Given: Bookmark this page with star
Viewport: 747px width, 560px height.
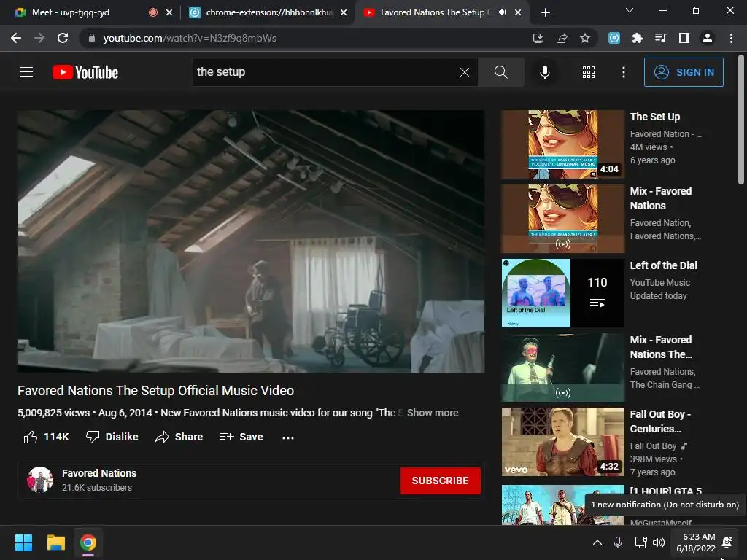Looking at the screenshot, I should click(585, 38).
